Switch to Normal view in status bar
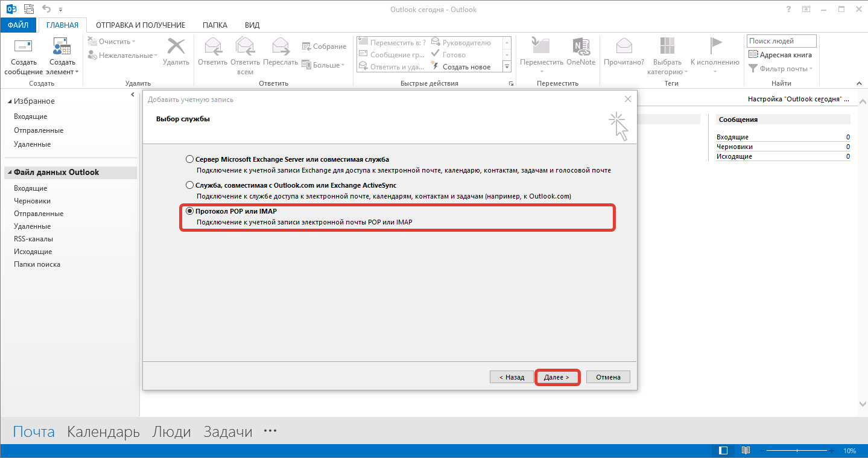This screenshot has width=868, height=458. click(723, 451)
